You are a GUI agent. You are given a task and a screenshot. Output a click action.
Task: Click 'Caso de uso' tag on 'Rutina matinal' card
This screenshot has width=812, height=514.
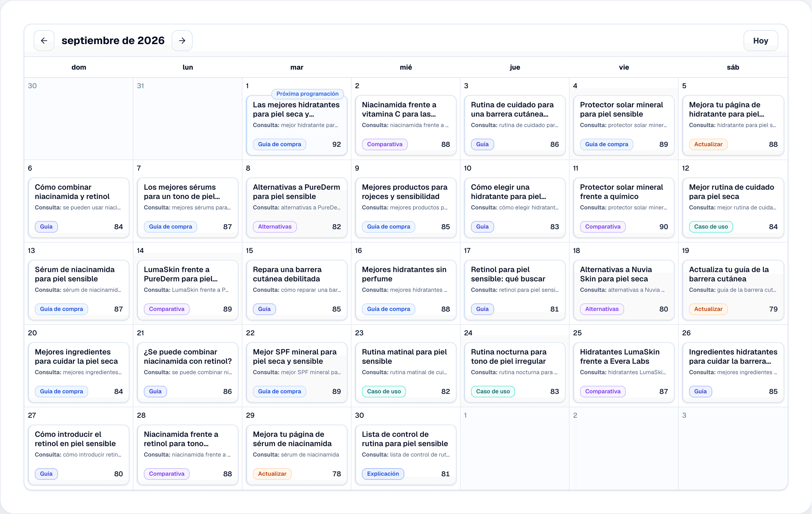384,391
